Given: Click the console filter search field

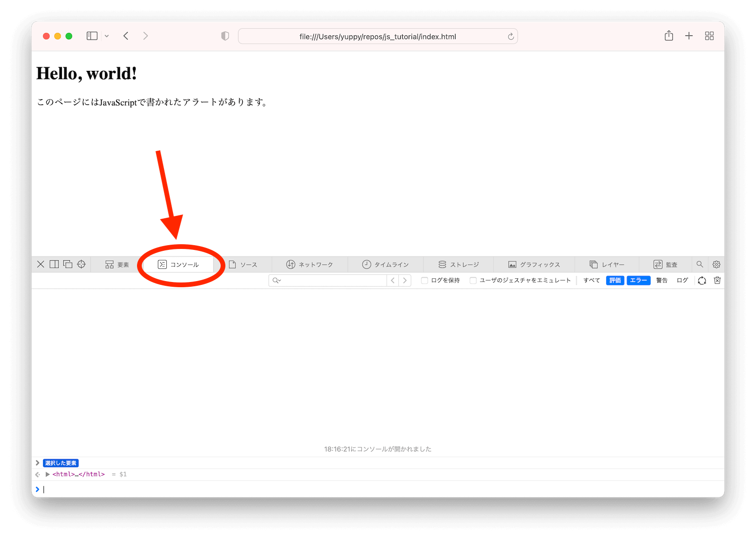Looking at the screenshot, I should click(327, 280).
